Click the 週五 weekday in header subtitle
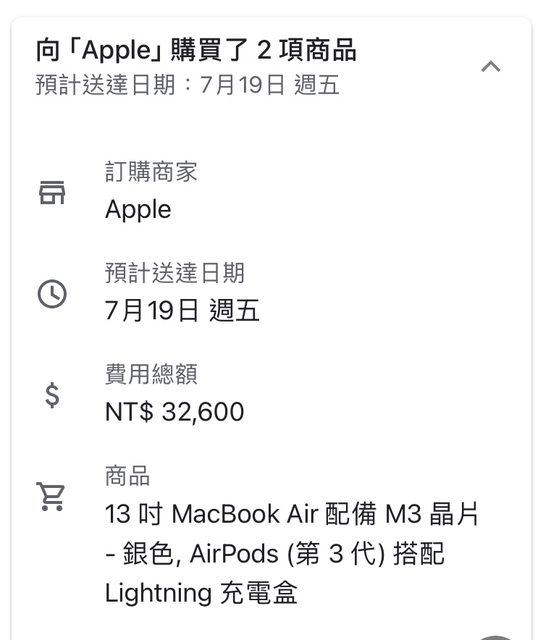Image resolution: width=543 pixels, height=640 pixels. pyautogui.click(x=317, y=85)
